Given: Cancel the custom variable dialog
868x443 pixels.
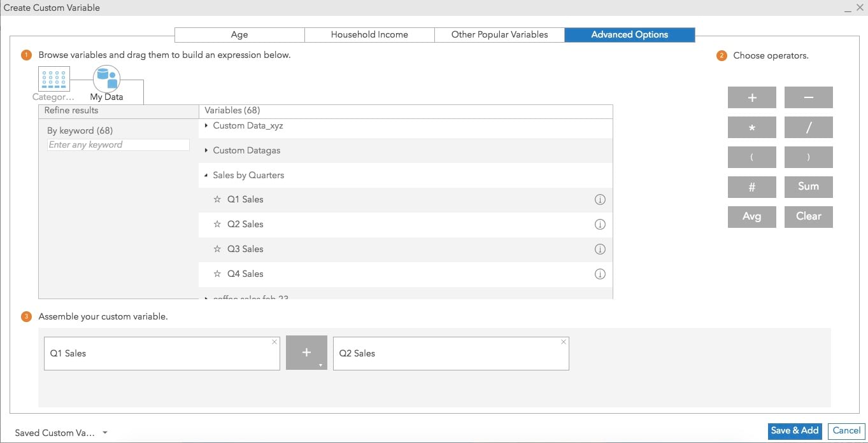Looking at the screenshot, I should 846,431.
